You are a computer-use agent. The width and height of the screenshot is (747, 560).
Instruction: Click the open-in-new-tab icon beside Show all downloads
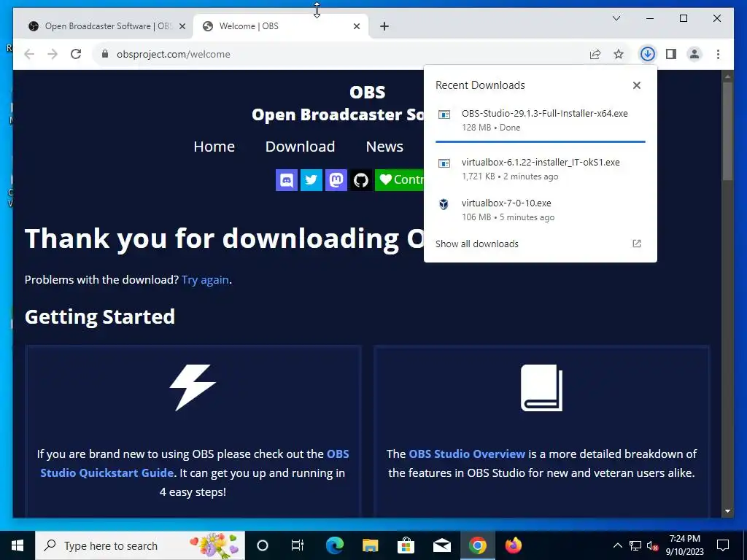[x=636, y=244]
